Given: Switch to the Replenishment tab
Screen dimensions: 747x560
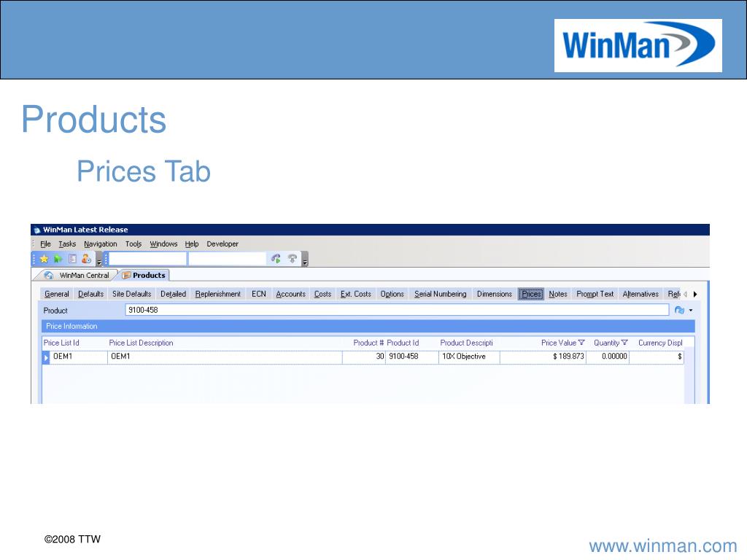Looking at the screenshot, I should tap(217, 295).
